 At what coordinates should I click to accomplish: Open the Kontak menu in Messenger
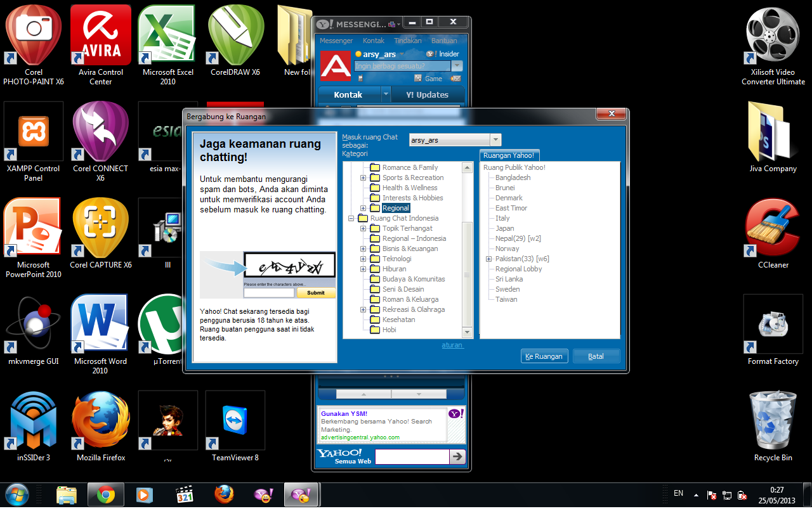click(374, 41)
